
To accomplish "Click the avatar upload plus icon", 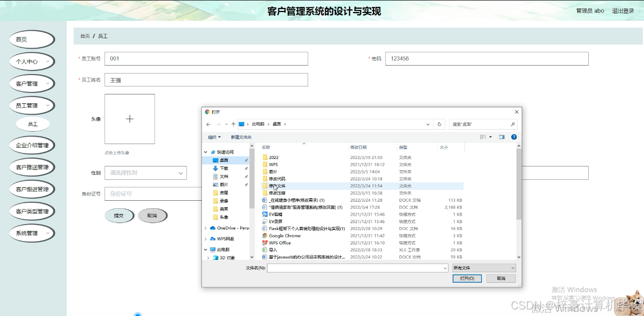I will pos(129,119).
